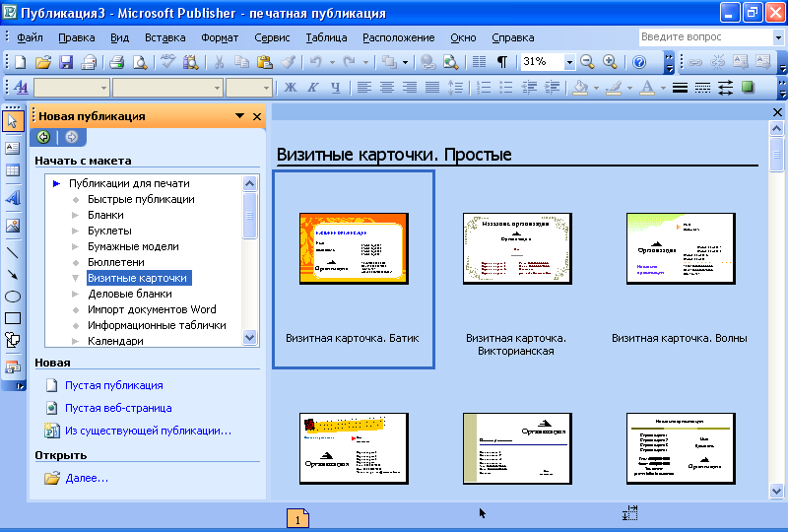Select the WordArt tool
Viewport: 788px width, 532px height.
pyautogui.click(x=13, y=198)
